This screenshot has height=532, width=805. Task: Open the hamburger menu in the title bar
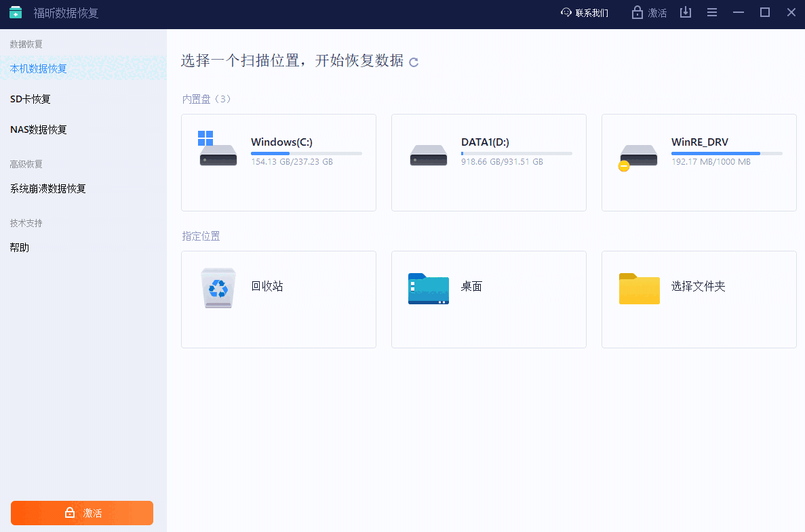(x=711, y=12)
